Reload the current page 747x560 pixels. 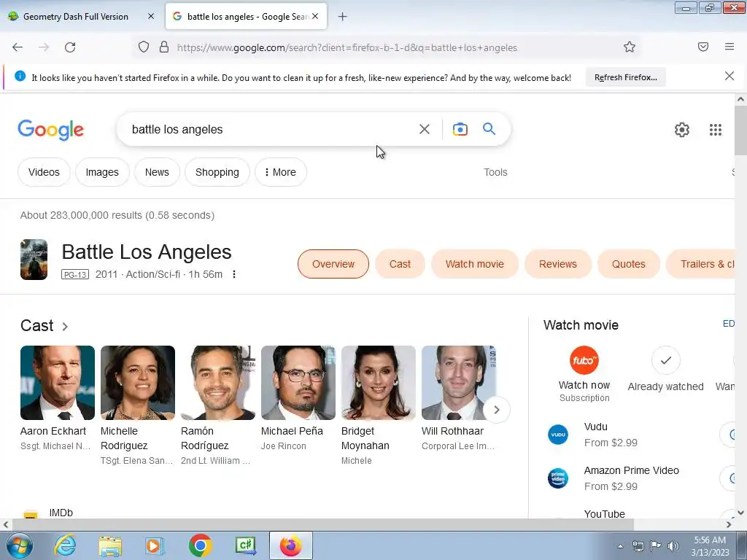70,47
